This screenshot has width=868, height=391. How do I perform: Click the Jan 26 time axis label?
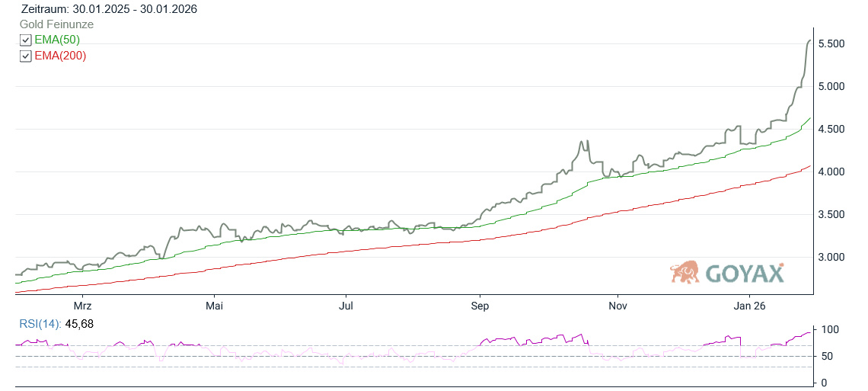(749, 306)
